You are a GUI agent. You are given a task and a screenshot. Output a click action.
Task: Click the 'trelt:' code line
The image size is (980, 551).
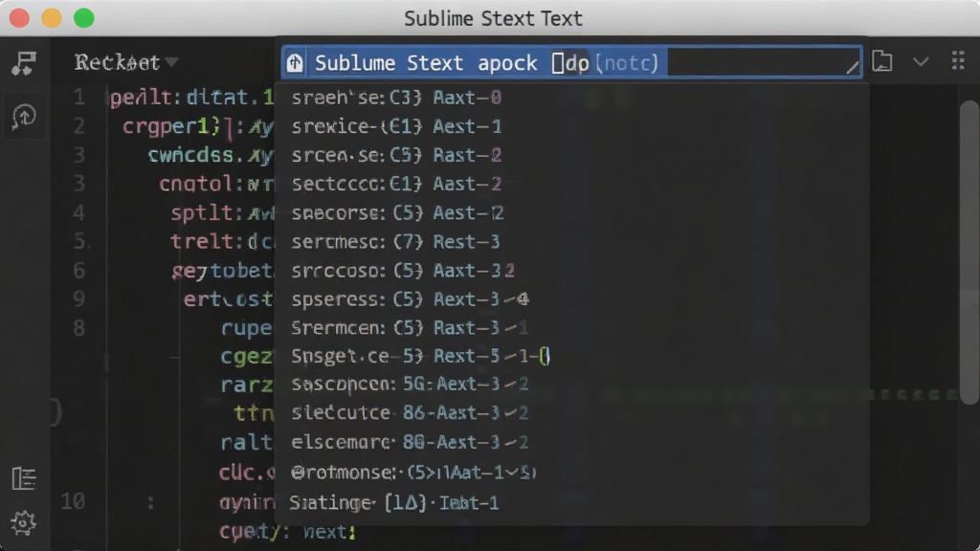click(x=222, y=242)
